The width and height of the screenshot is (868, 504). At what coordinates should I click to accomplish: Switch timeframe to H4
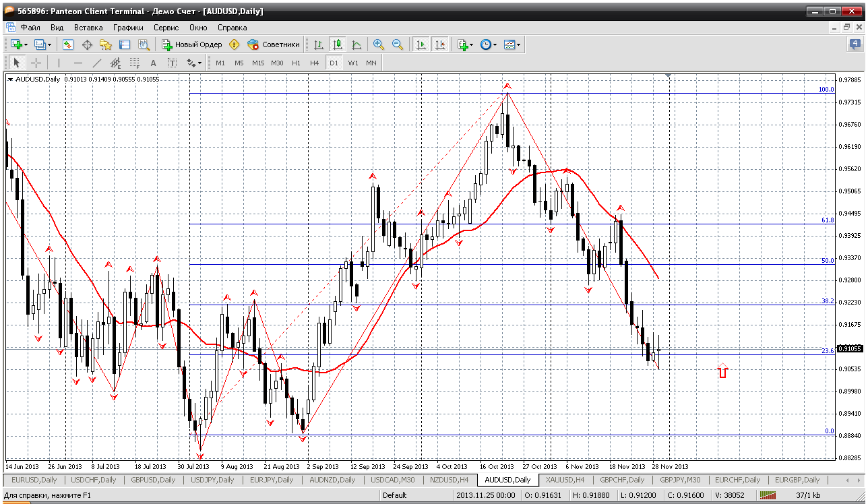(315, 63)
